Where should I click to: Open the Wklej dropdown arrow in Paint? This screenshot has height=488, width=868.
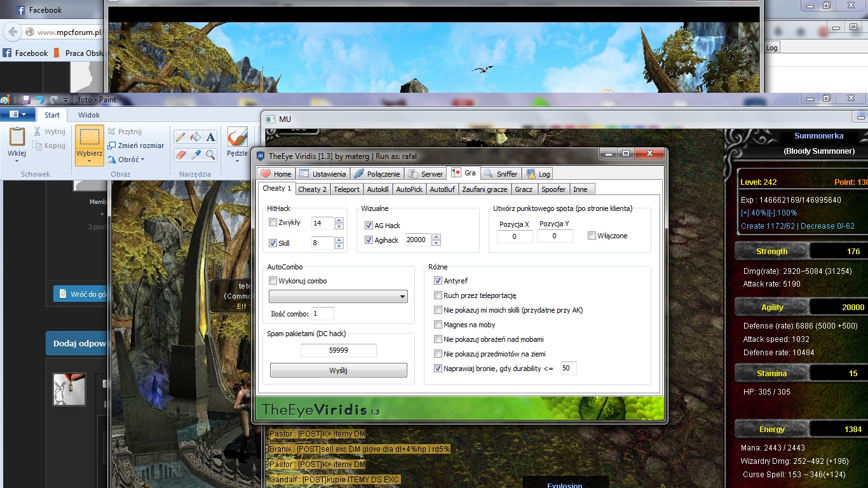point(17,161)
